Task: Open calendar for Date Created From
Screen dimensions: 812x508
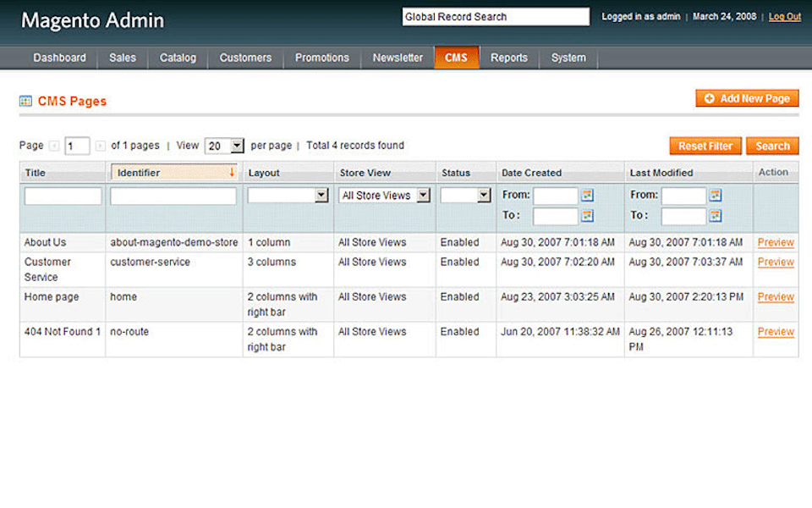Action: (587, 196)
